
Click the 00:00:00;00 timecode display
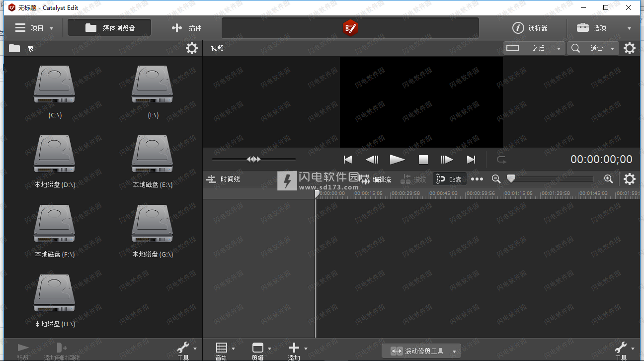click(x=601, y=159)
